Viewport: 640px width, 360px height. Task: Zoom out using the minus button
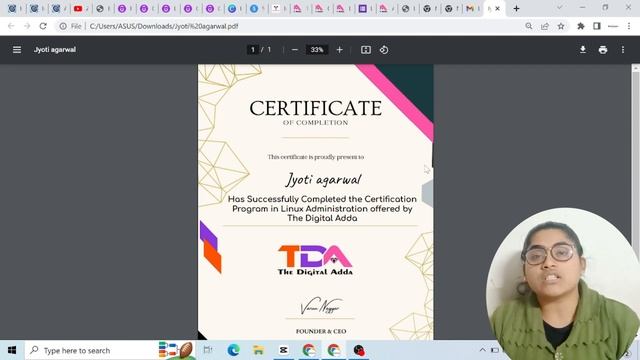(x=295, y=50)
